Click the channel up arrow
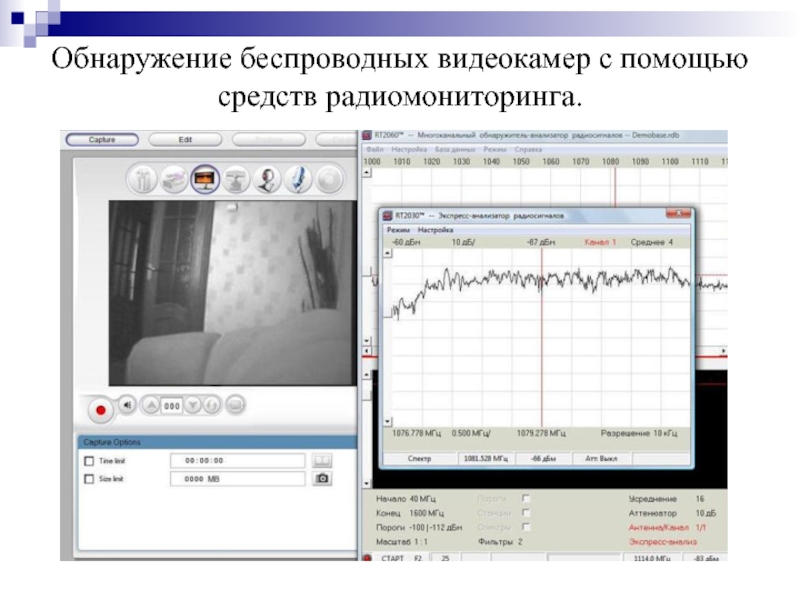Viewport: 800px width, 600px height. click(151, 406)
